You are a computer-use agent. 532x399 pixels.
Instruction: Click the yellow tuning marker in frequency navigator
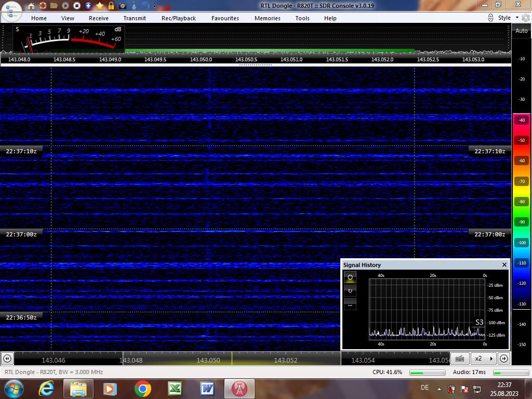click(232, 358)
